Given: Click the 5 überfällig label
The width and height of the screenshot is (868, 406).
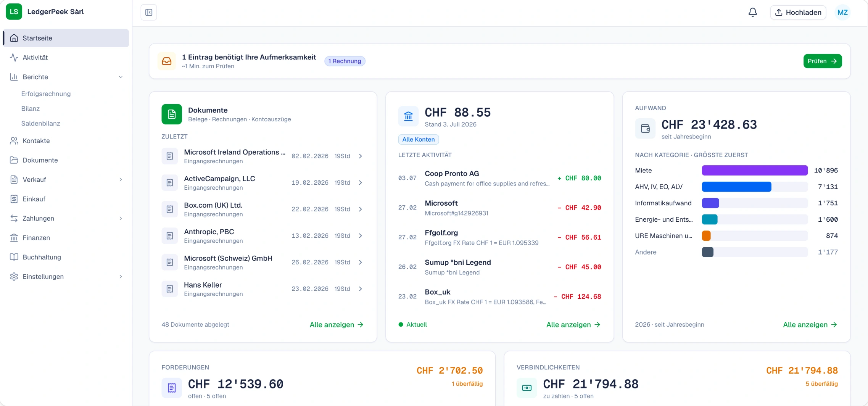Looking at the screenshot, I should 821,384.
